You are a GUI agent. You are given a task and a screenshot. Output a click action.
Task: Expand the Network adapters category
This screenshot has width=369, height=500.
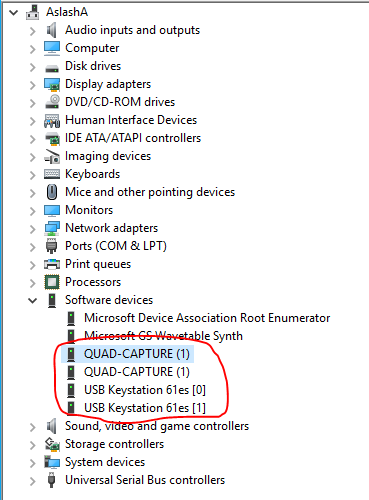tap(32, 229)
